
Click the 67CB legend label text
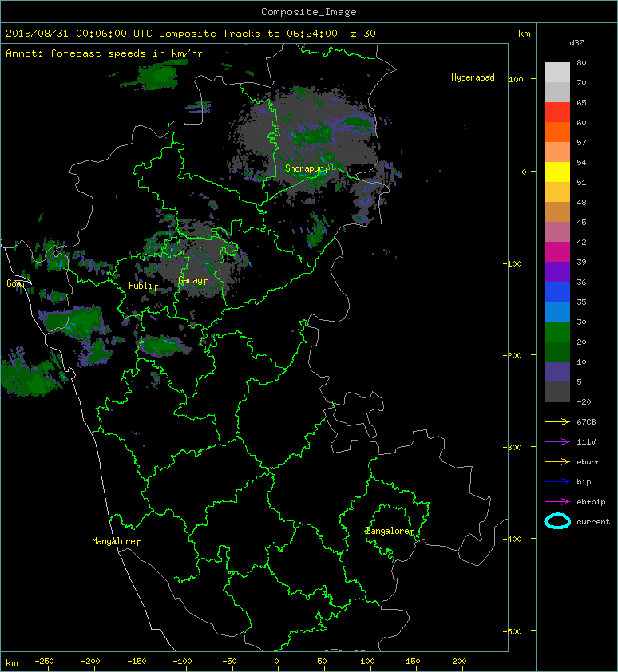(586, 421)
